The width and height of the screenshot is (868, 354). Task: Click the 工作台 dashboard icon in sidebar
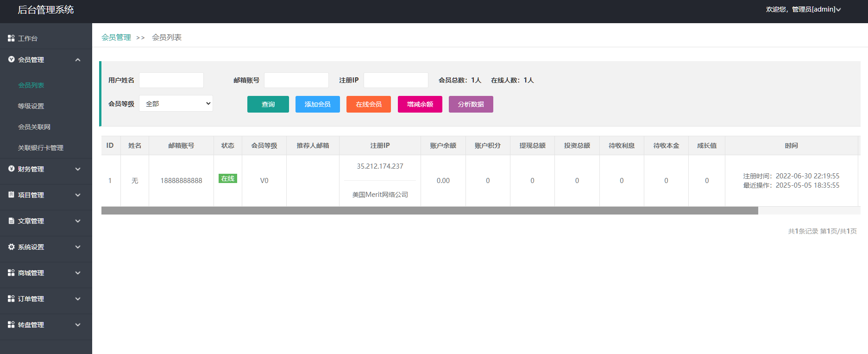tap(11, 38)
